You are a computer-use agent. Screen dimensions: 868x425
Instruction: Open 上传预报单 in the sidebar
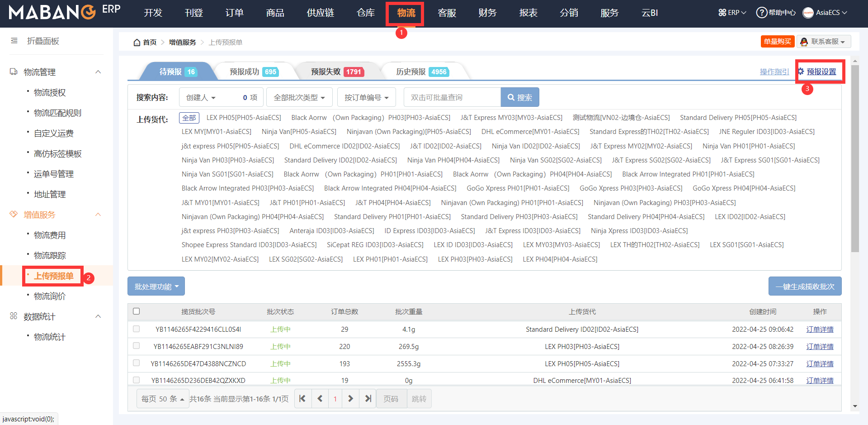pyautogui.click(x=53, y=276)
